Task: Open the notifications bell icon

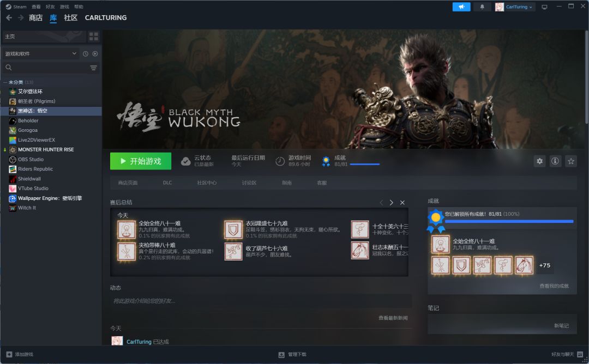Action: point(482,7)
